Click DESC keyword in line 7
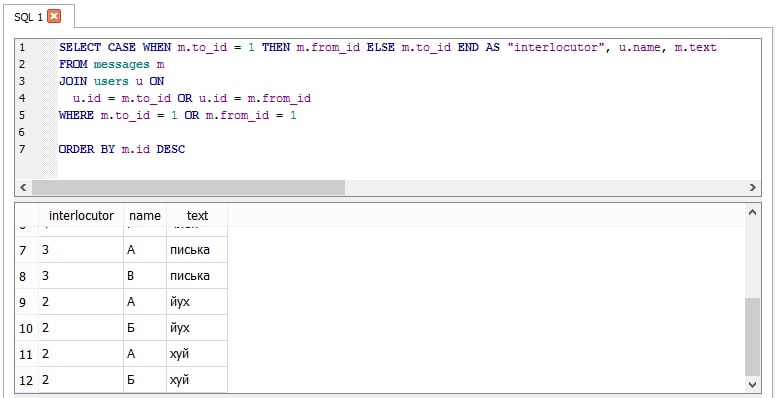778x398 pixels. (171, 149)
